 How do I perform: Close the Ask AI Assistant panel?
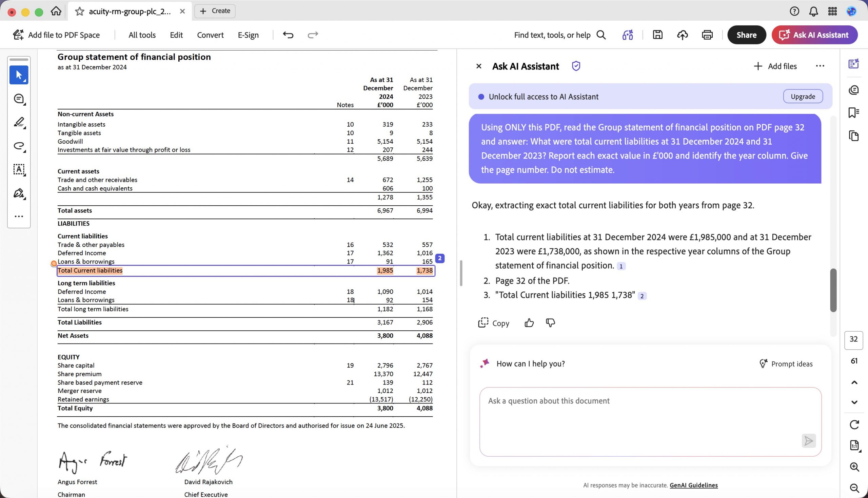click(479, 66)
